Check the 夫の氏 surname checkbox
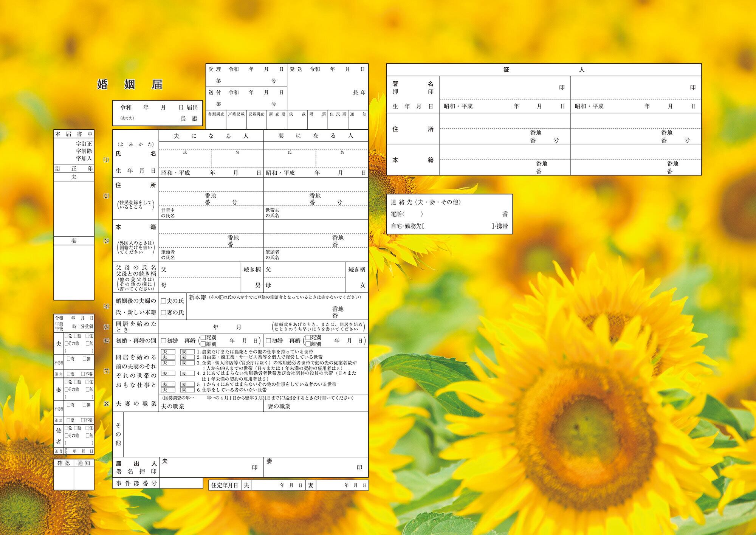The height and width of the screenshot is (535, 756). point(164,301)
